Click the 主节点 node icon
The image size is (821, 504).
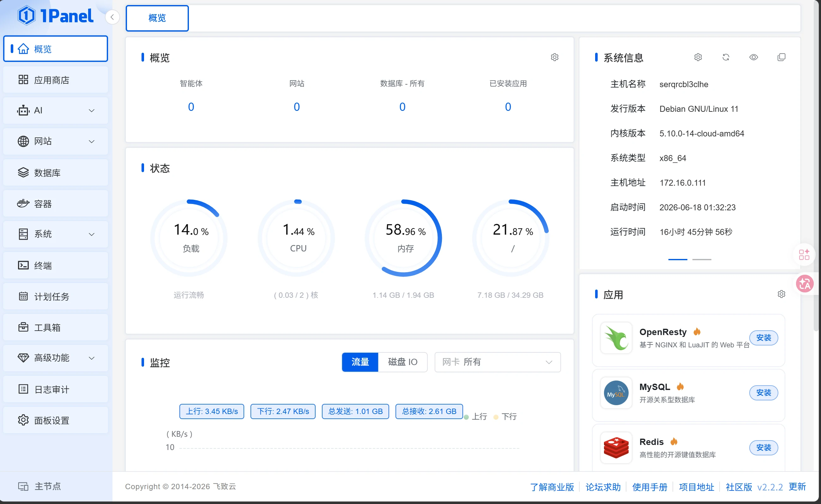(x=23, y=486)
